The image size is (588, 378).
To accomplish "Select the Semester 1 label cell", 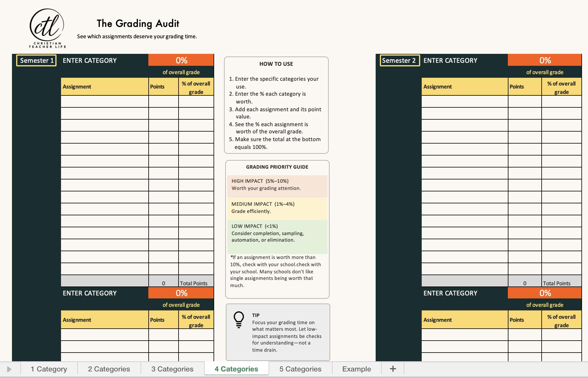I will tap(36, 60).
